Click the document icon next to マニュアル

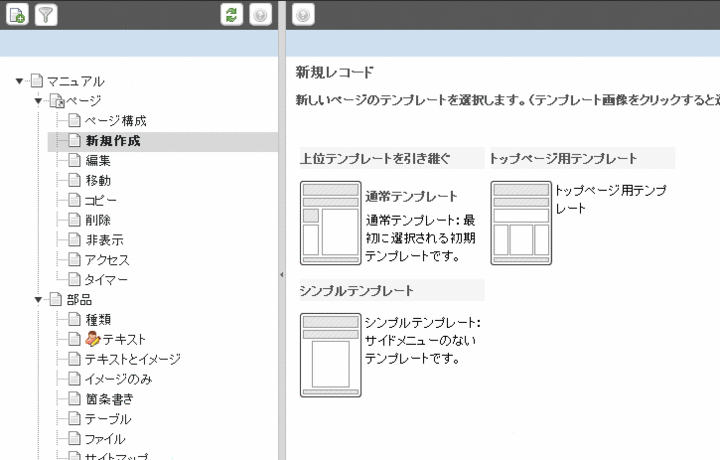(37, 81)
